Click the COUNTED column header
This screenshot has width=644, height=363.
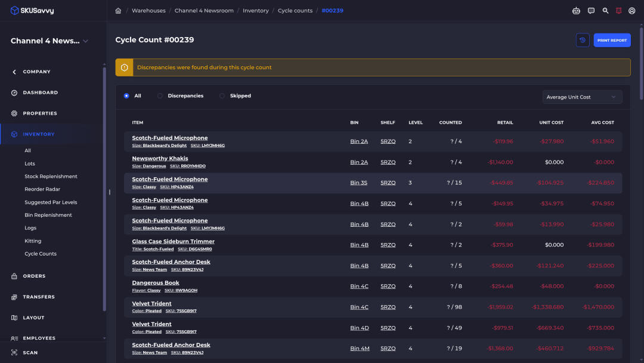[450, 122]
